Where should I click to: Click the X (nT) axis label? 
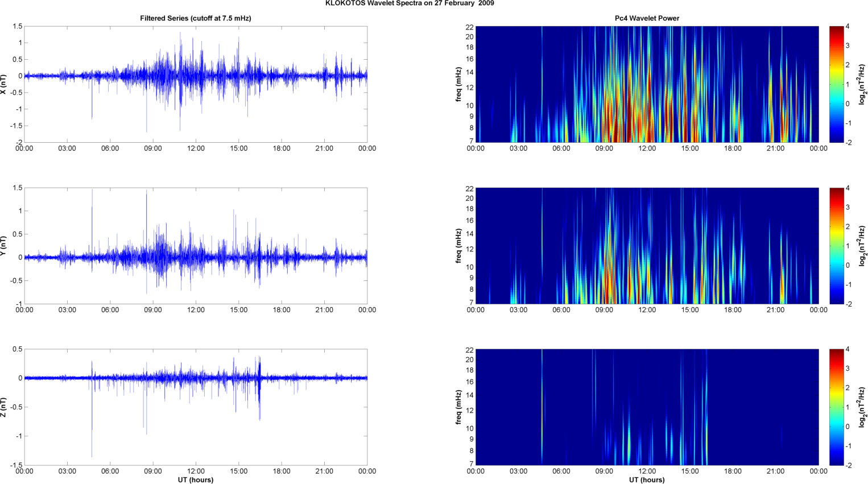click(x=3, y=84)
